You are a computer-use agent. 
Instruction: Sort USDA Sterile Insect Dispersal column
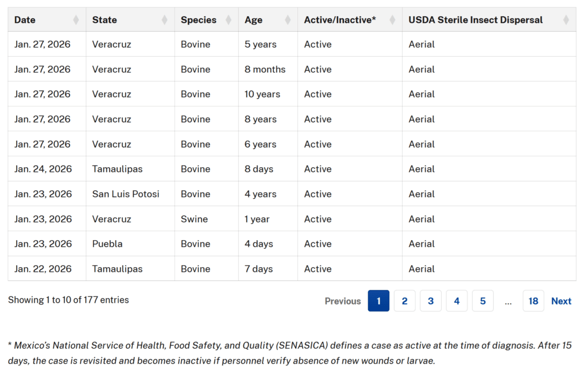tap(566, 20)
